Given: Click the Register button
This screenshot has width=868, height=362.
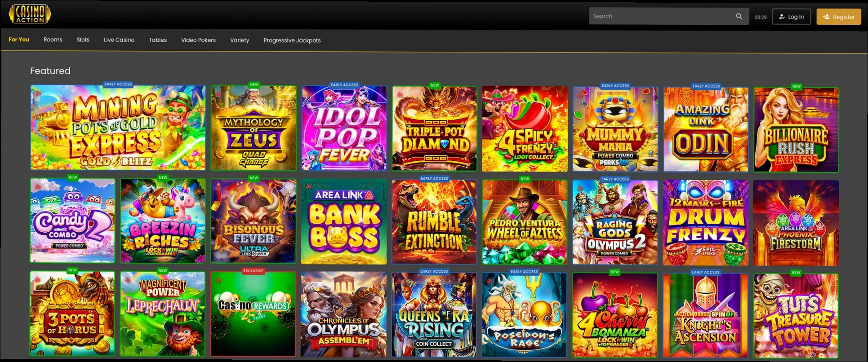Looking at the screenshot, I should click(x=838, y=17).
